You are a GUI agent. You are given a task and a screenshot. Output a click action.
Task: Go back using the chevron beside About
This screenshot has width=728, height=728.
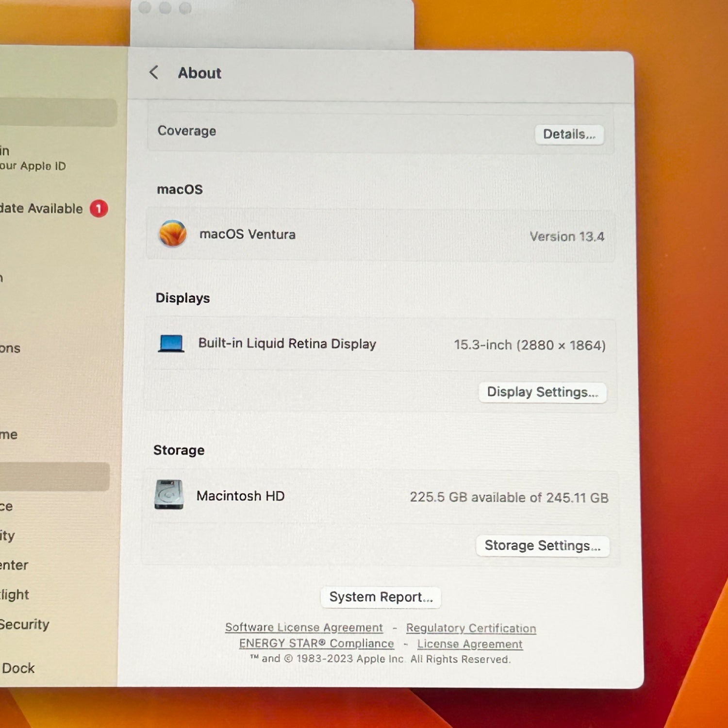coord(154,73)
